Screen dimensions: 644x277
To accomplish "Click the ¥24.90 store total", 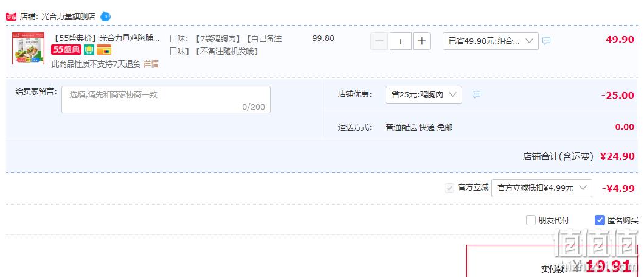I will (617, 156).
